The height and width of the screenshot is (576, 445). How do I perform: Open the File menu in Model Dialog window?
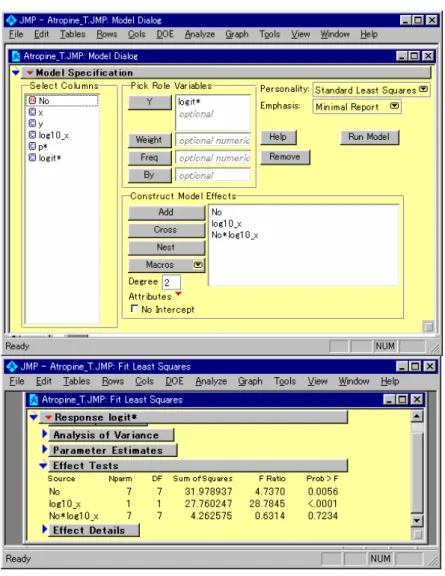(x=16, y=34)
